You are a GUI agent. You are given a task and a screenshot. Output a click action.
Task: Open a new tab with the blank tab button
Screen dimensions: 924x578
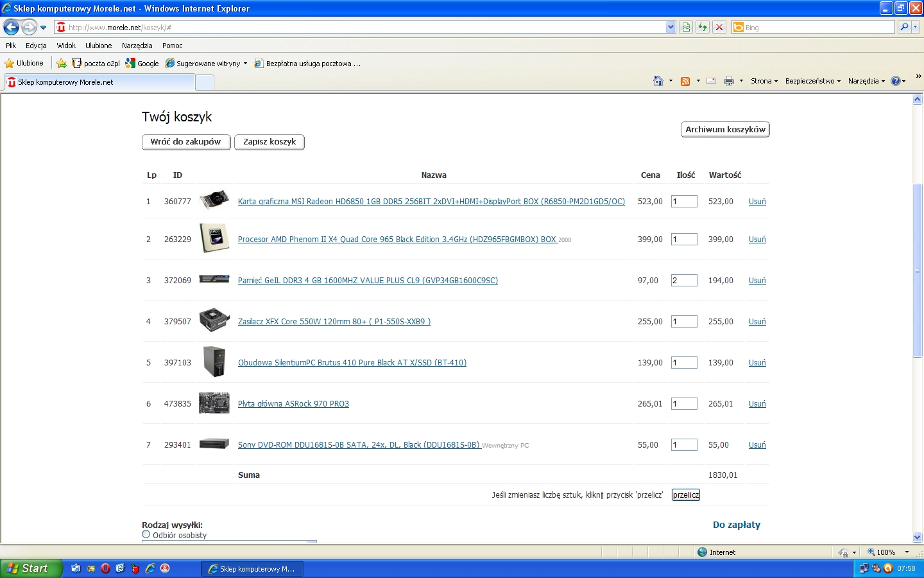tap(205, 82)
